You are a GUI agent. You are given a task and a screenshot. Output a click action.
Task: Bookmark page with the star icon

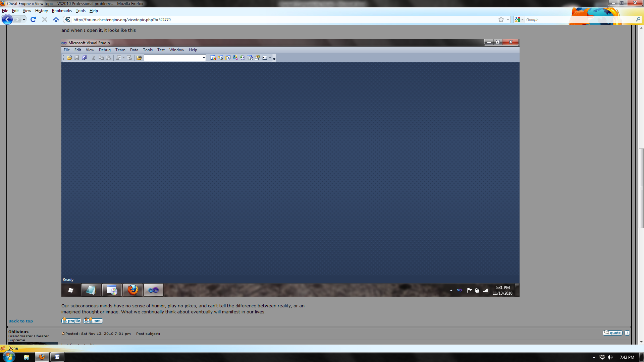pos(501,19)
